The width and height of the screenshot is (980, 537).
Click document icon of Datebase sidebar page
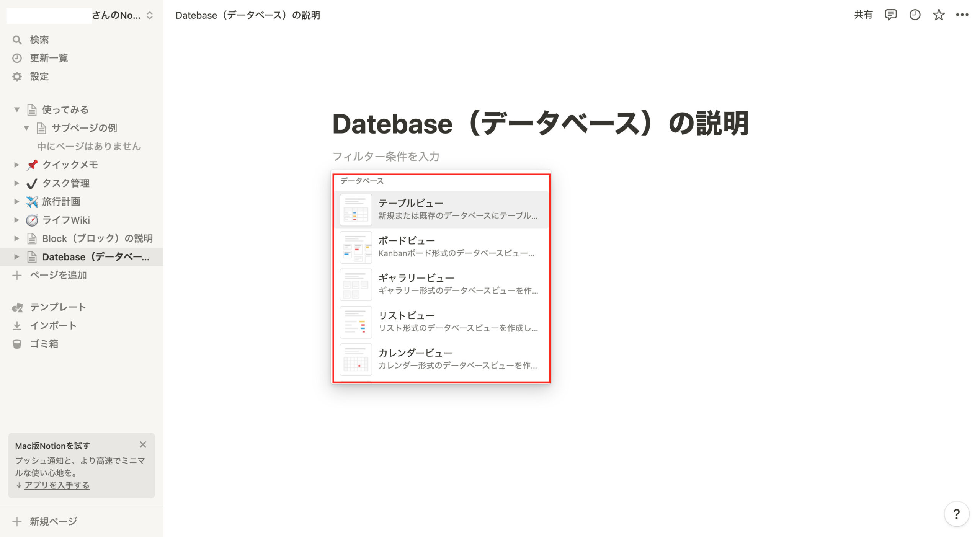(x=32, y=257)
